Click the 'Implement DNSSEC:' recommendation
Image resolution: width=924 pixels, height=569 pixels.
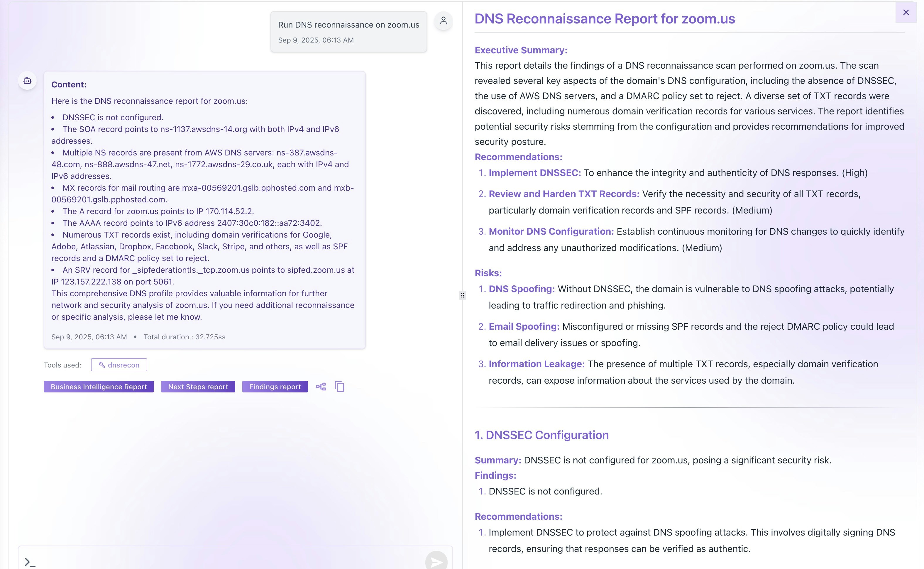[535, 173]
